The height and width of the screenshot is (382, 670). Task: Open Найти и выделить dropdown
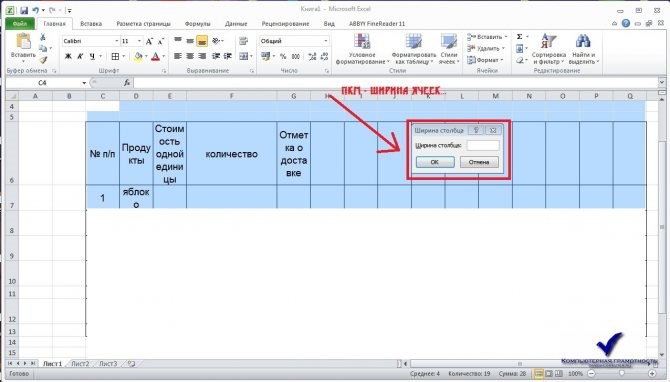[x=584, y=49]
